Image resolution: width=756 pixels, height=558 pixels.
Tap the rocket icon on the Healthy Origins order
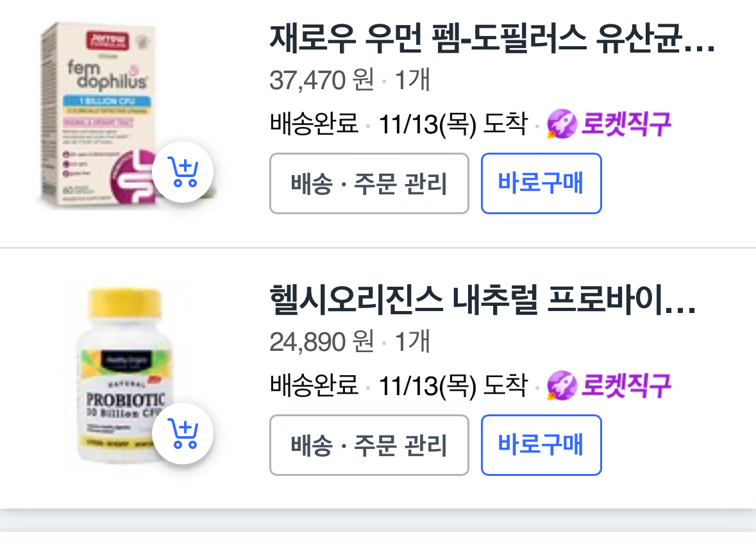(x=562, y=385)
